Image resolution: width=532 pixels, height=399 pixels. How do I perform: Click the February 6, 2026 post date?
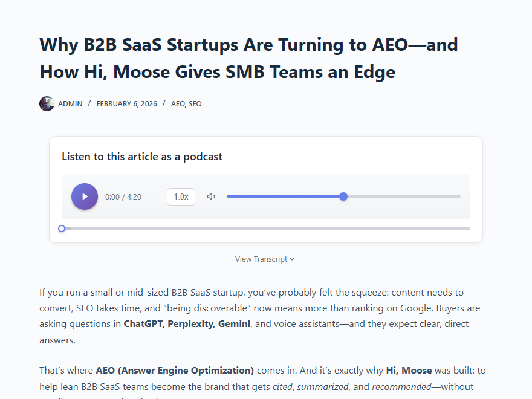[x=126, y=104]
